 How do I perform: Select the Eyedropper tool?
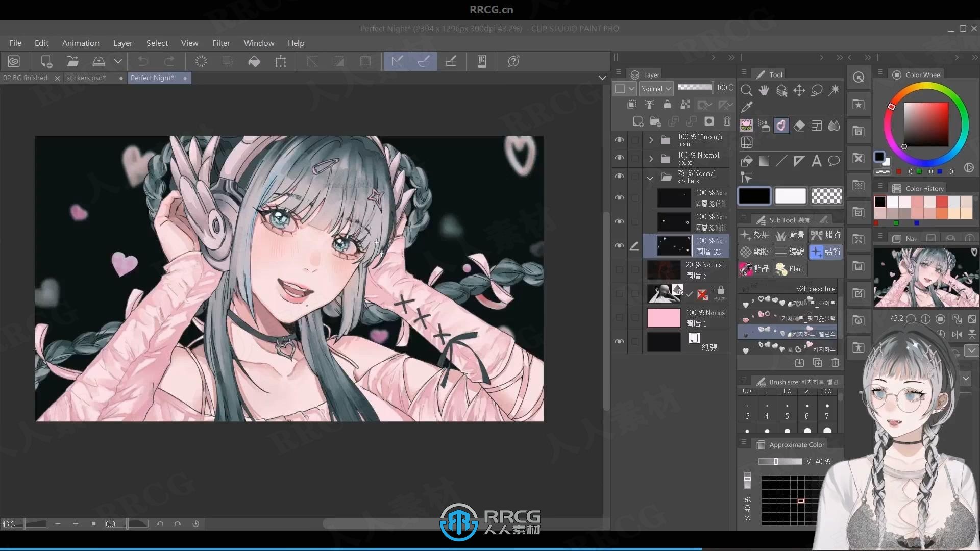pyautogui.click(x=746, y=107)
